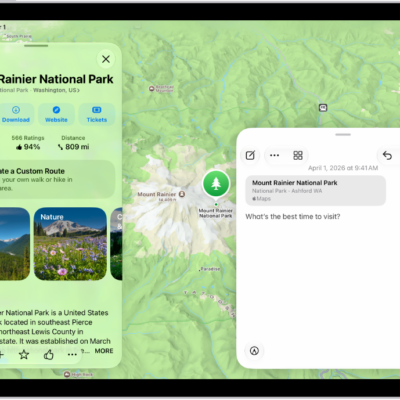This screenshot has height=400, width=400.
Task: Open the 566 Ratings 94% score
Action: 28,143
